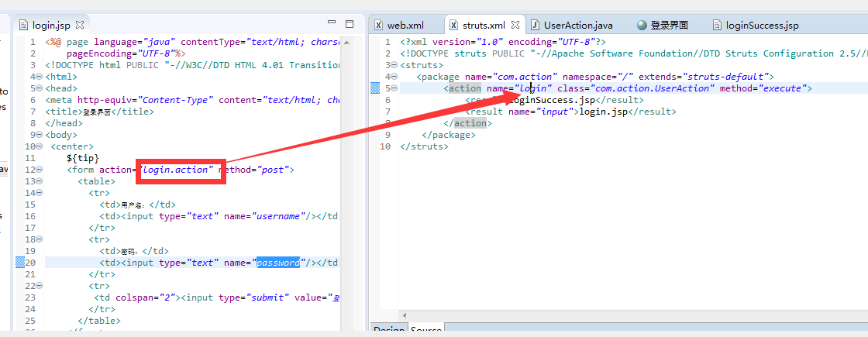
Task: Collapse the <struts> fold on line 3
Action: (394, 65)
